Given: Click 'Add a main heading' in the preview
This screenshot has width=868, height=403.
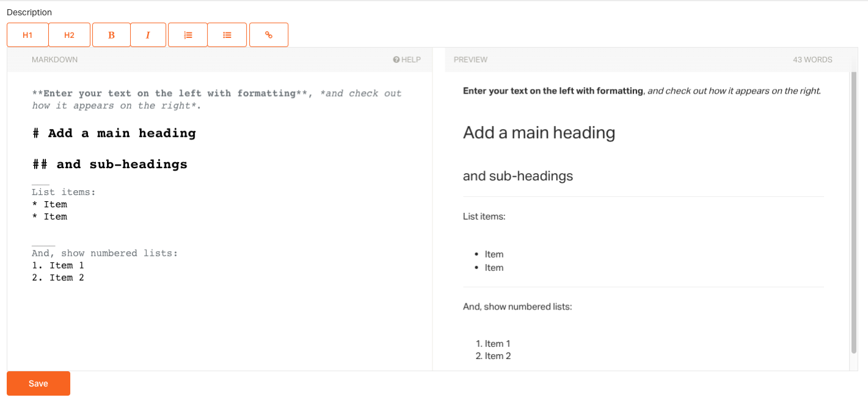Looking at the screenshot, I should [x=539, y=133].
